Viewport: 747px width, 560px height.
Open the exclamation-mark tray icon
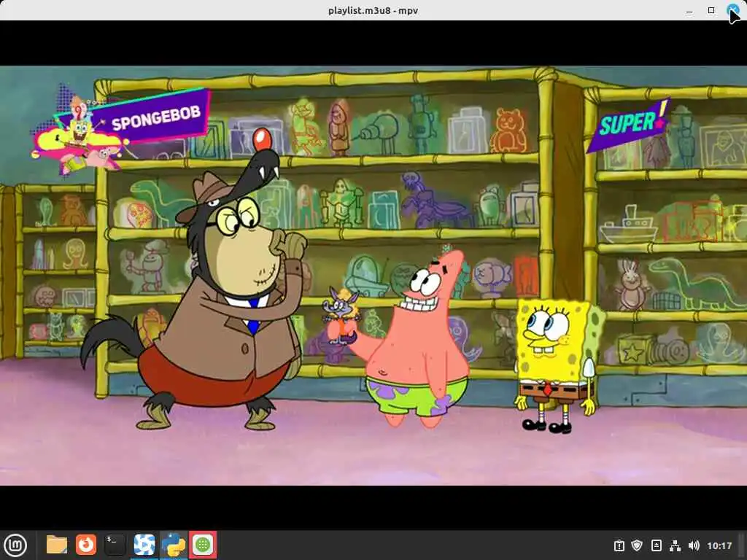click(619, 545)
